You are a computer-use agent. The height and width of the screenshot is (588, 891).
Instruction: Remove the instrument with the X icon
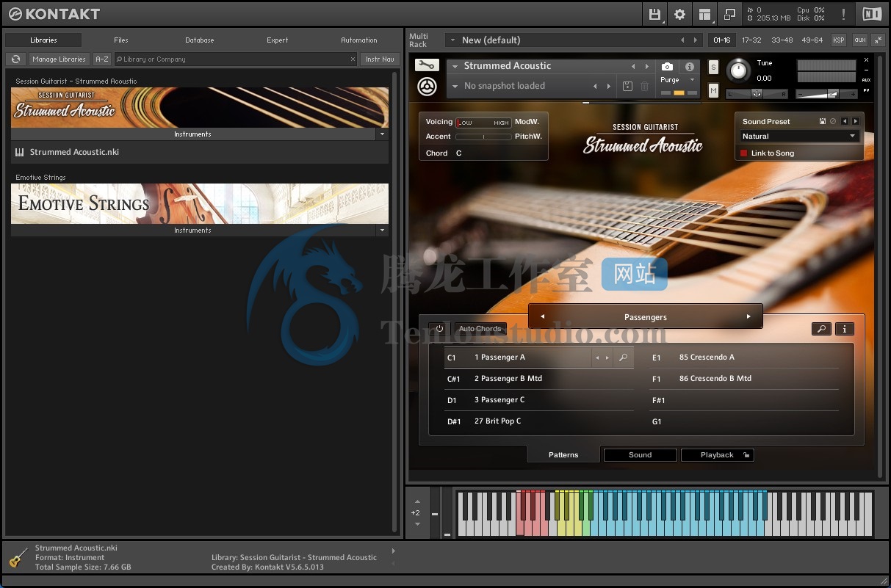866,60
